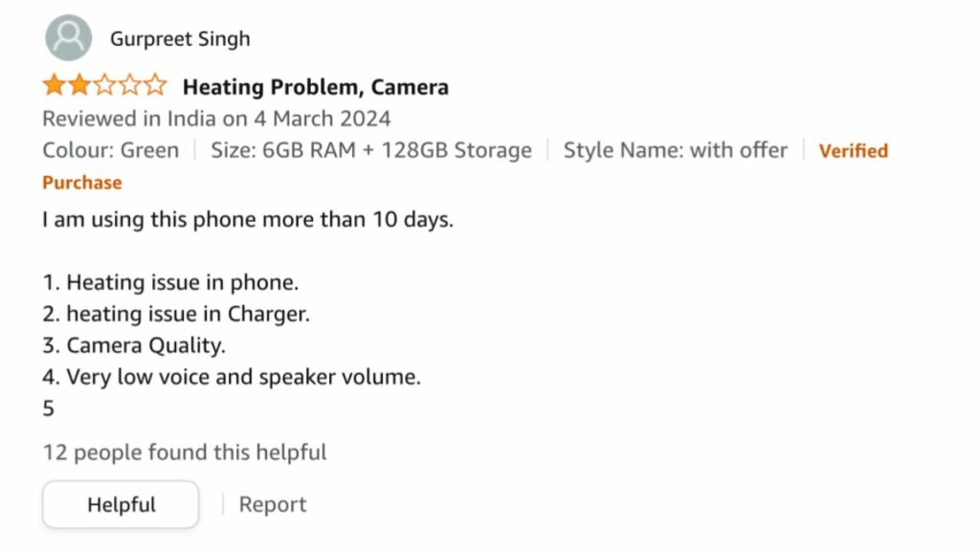
Task: Click the fourth empty rating star
Action: click(129, 86)
